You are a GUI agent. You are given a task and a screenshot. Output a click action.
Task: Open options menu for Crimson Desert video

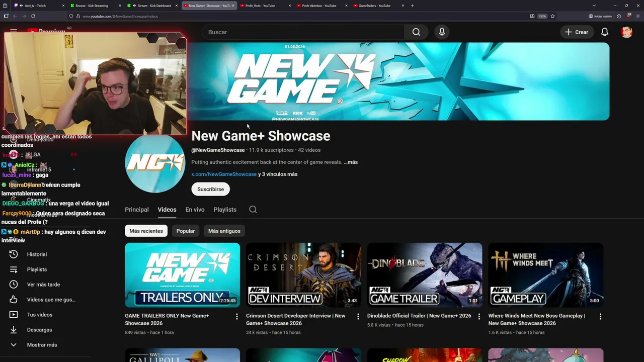tap(358, 317)
